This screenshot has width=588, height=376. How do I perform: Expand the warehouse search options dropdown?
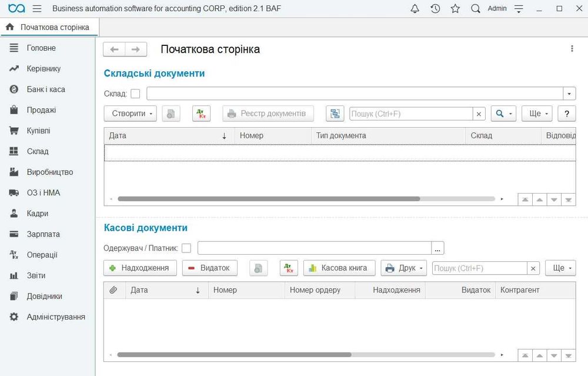pos(504,114)
